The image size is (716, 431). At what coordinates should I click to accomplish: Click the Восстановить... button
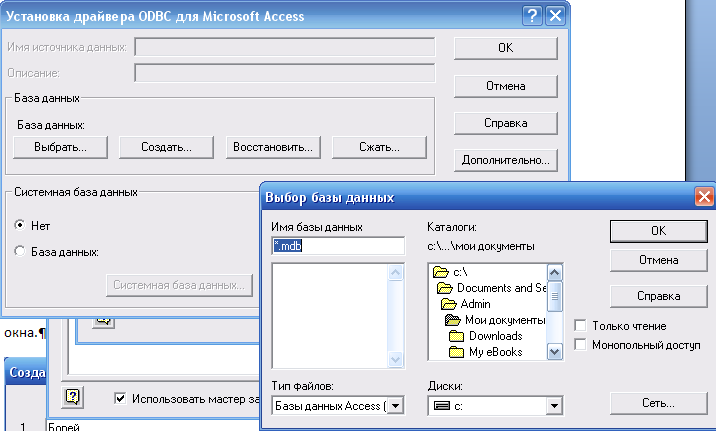pos(273,147)
